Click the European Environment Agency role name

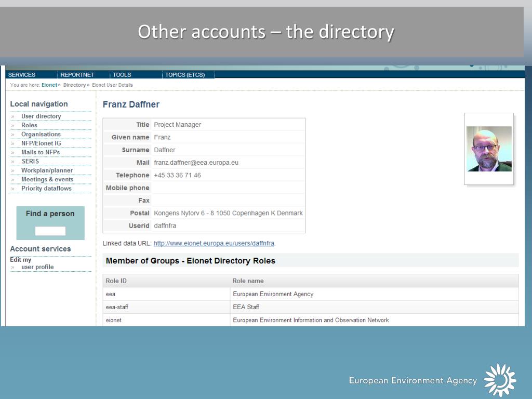click(273, 294)
